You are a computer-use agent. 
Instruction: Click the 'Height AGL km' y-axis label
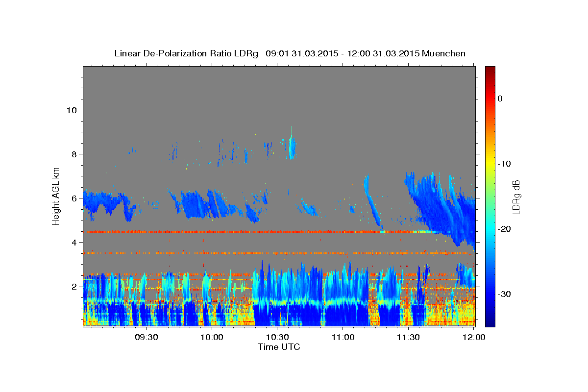coord(56,196)
